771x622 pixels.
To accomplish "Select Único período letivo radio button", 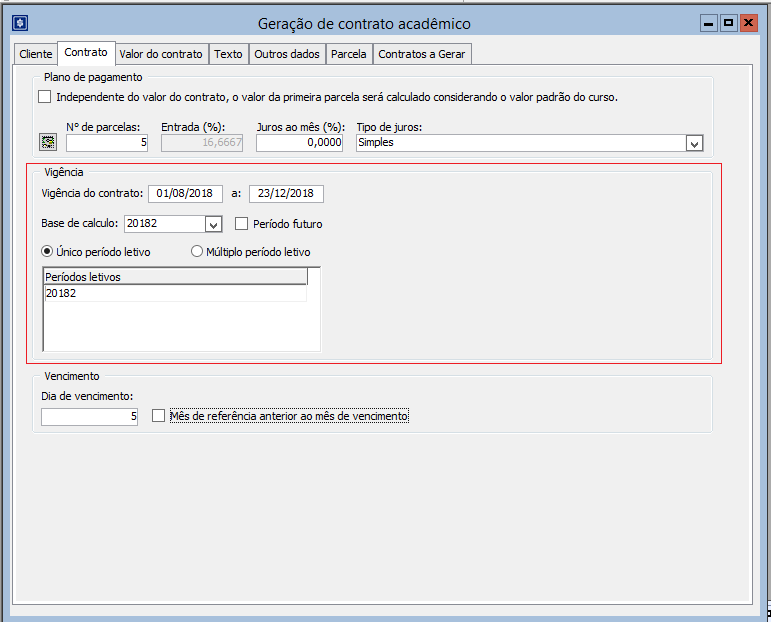I will tap(47, 252).
